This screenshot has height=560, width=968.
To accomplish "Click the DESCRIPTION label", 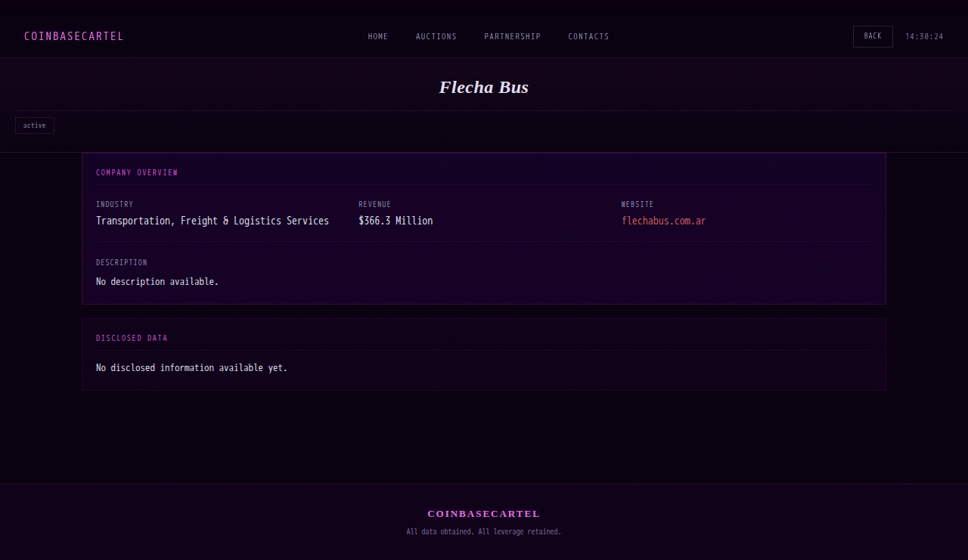I will (122, 262).
